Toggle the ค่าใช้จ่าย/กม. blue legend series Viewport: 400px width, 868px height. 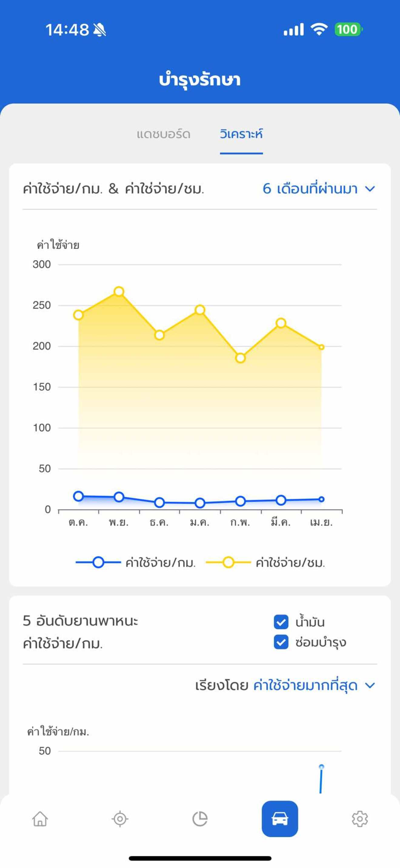(135, 562)
